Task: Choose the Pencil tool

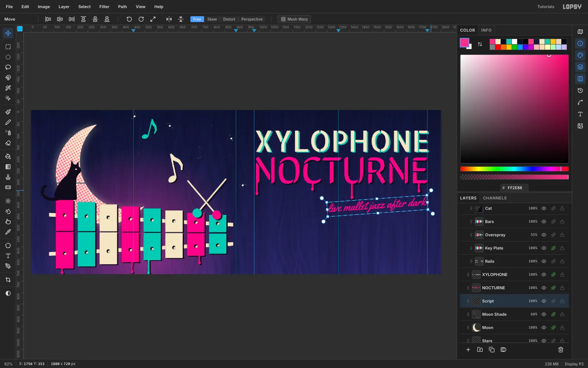Action: point(8,122)
